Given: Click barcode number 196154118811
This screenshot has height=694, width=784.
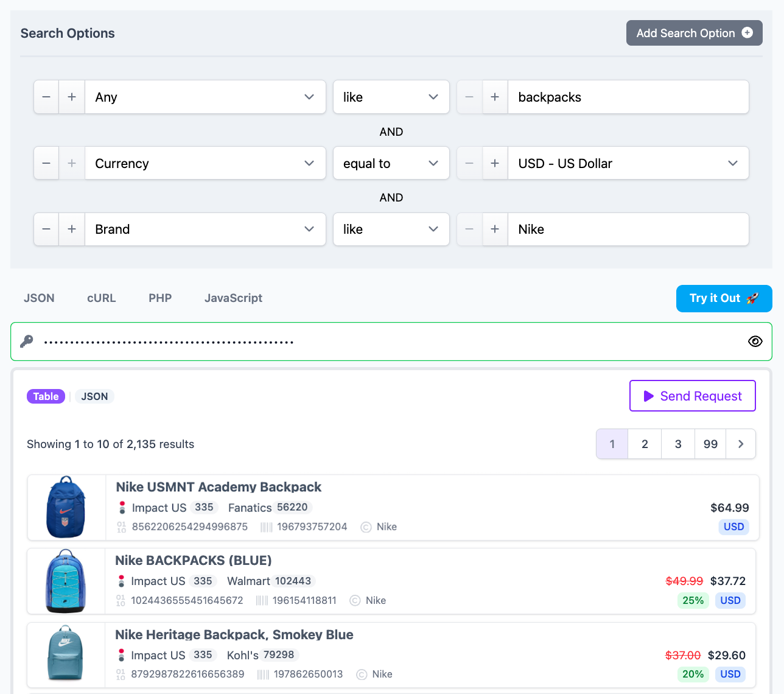Looking at the screenshot, I should point(304,600).
